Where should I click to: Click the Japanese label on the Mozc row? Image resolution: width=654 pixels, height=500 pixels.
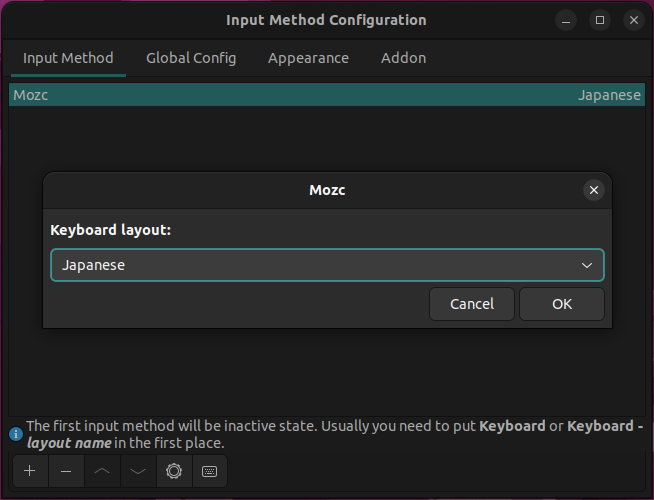609,95
